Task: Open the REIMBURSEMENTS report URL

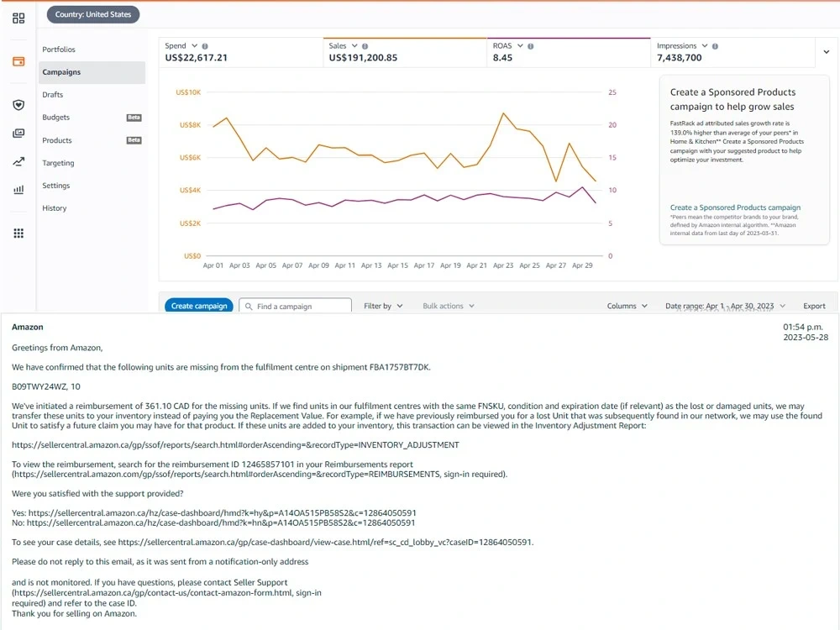Action: 227,474
